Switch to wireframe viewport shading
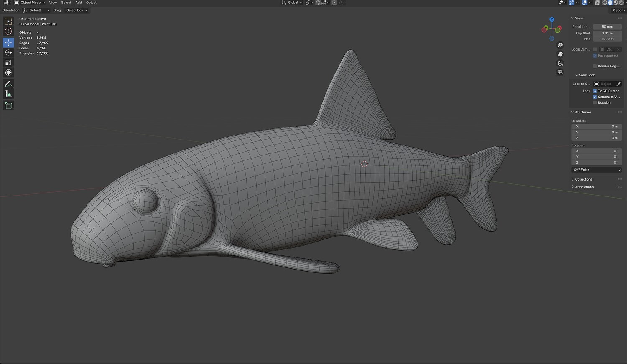Image resolution: width=627 pixels, height=364 pixels. point(604,3)
